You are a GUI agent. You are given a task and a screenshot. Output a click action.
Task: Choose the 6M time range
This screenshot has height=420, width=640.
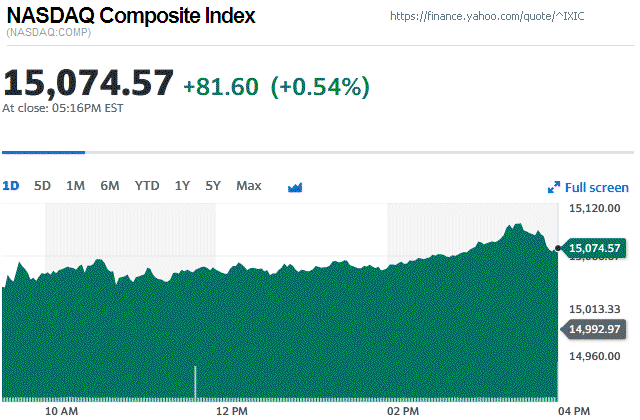[x=110, y=186]
